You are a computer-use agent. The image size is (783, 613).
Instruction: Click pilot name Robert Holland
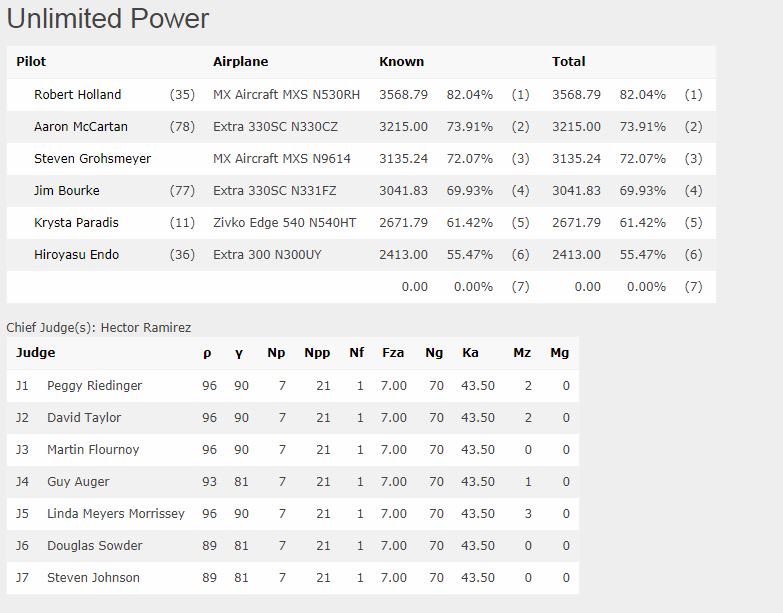coord(77,94)
